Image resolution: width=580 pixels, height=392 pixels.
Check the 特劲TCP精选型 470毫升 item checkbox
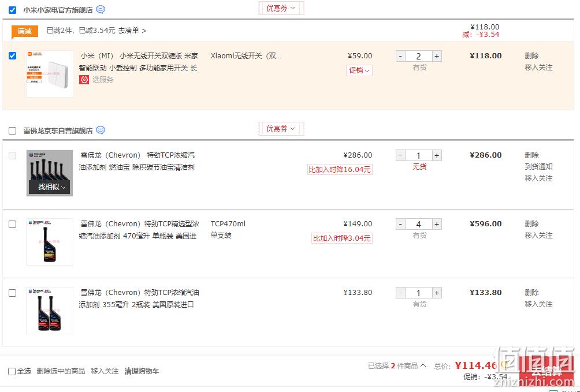pyautogui.click(x=13, y=225)
